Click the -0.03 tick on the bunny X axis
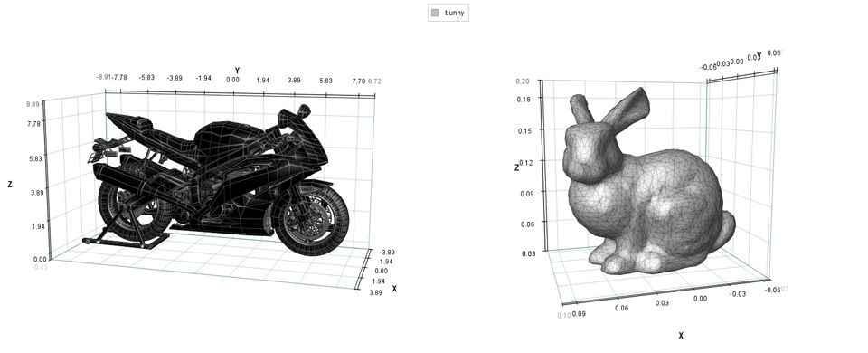This screenshot has width=868, height=353. point(738,293)
